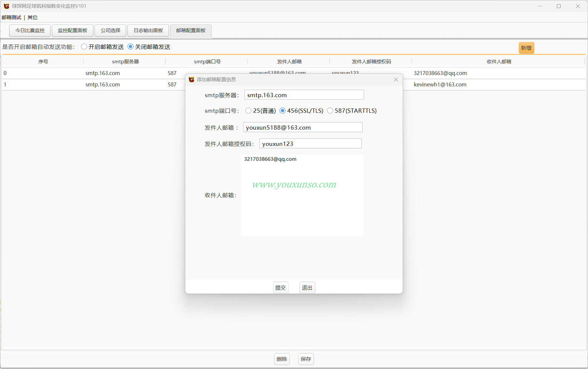This screenshot has height=369, width=588.
Task: Click the 发件人邮箱 column header
Action: 289,62
